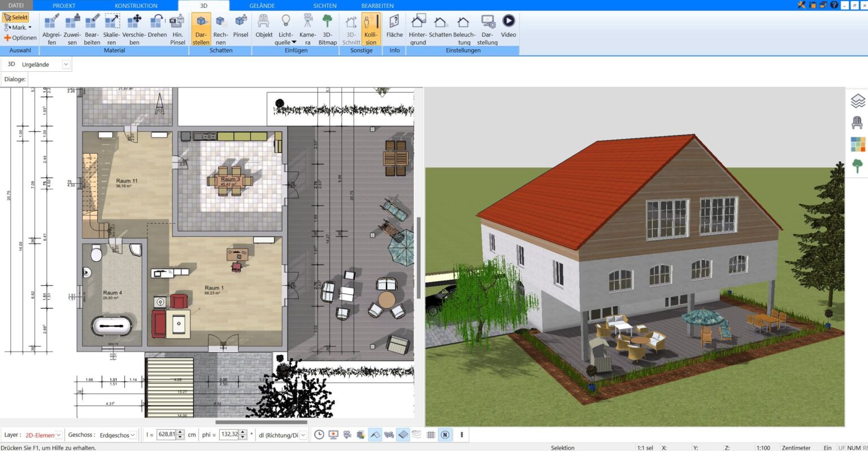Select the Drehen tool
This screenshot has height=451, width=868.
point(157,28)
